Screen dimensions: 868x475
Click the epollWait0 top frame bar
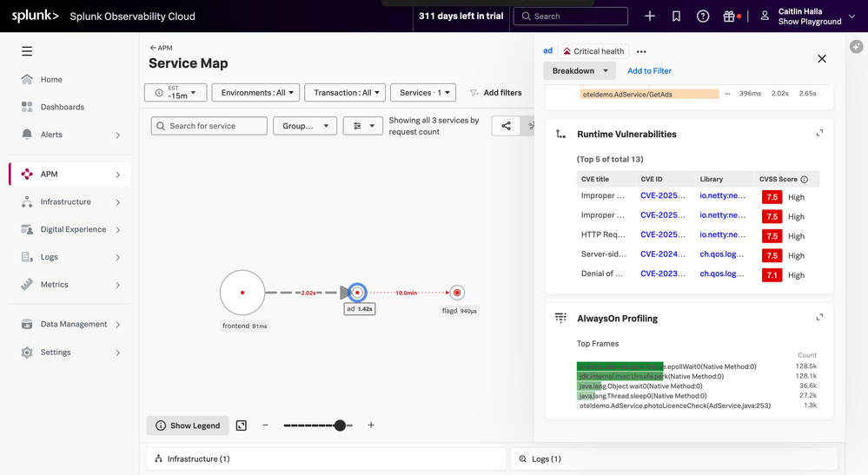[620, 366]
